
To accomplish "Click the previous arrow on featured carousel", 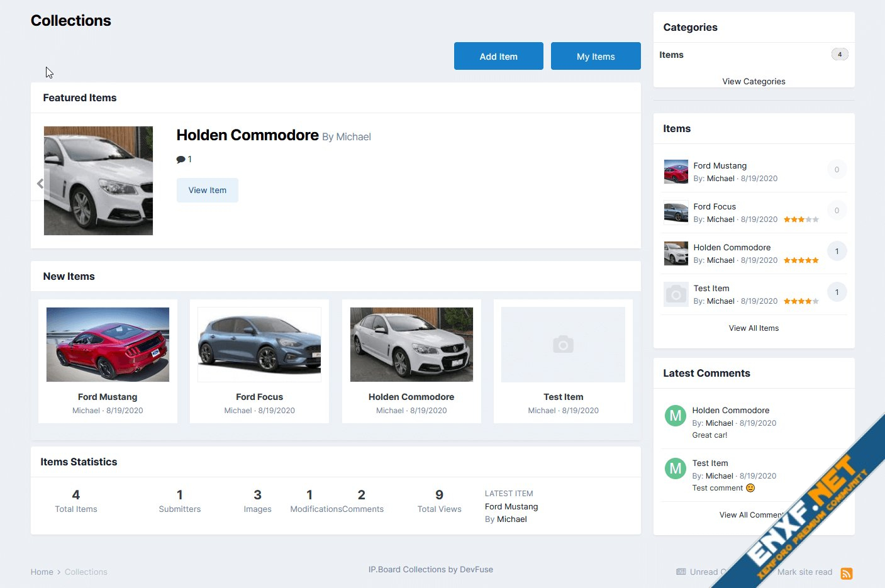I will click(40, 184).
